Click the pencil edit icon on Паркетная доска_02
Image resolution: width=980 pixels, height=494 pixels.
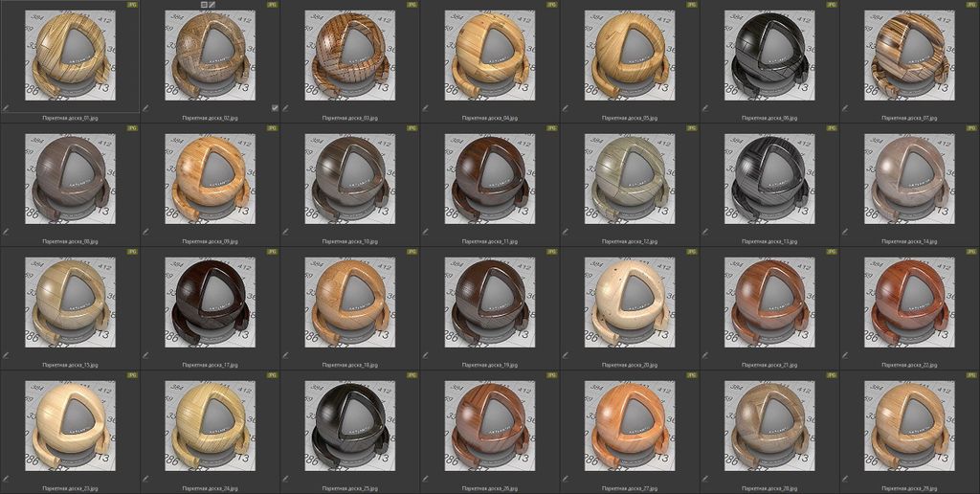pyautogui.click(x=146, y=108)
